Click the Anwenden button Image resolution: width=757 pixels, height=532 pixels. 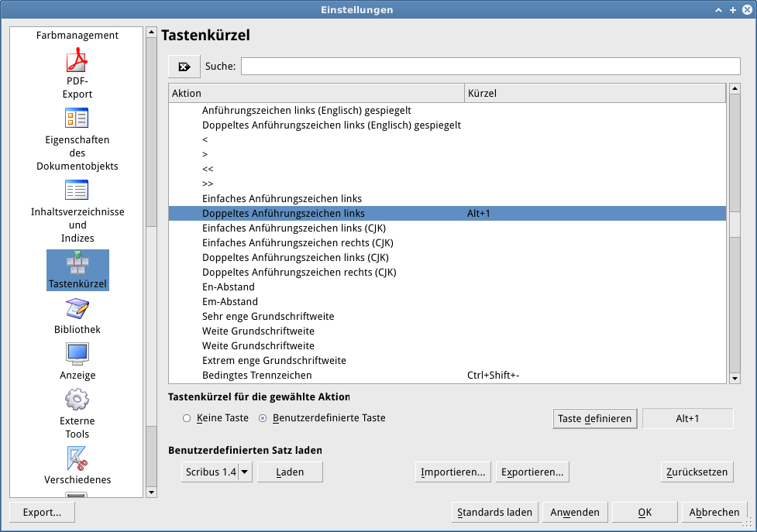coord(575,512)
